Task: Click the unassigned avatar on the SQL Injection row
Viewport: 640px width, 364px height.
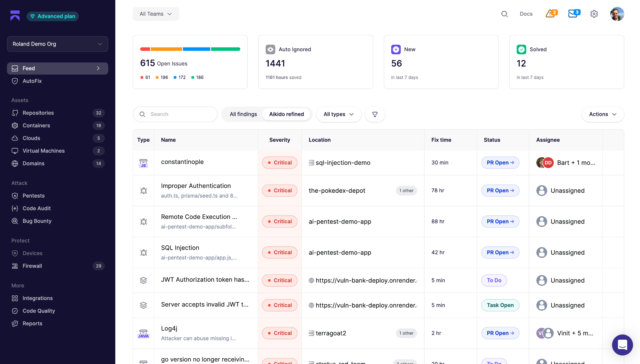Action: coord(542,252)
